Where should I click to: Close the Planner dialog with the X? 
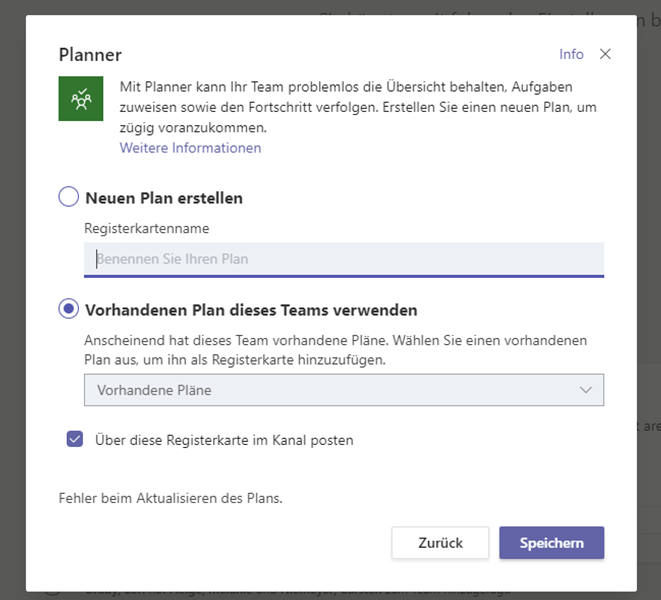pos(605,54)
